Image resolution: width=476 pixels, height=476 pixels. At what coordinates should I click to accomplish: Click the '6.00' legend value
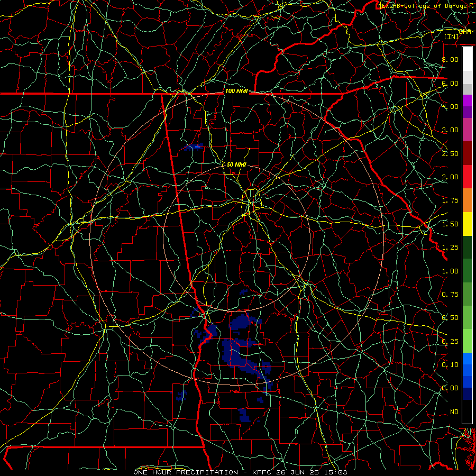click(450, 83)
